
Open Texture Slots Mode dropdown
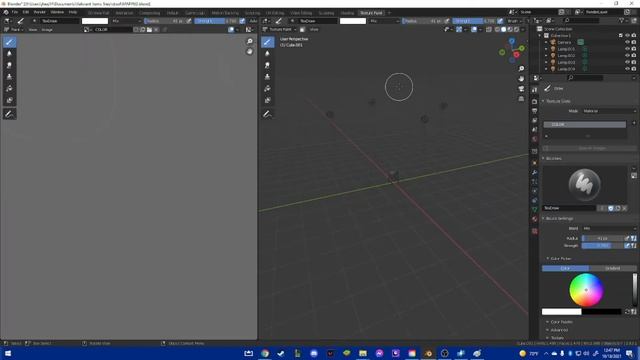[609, 111]
